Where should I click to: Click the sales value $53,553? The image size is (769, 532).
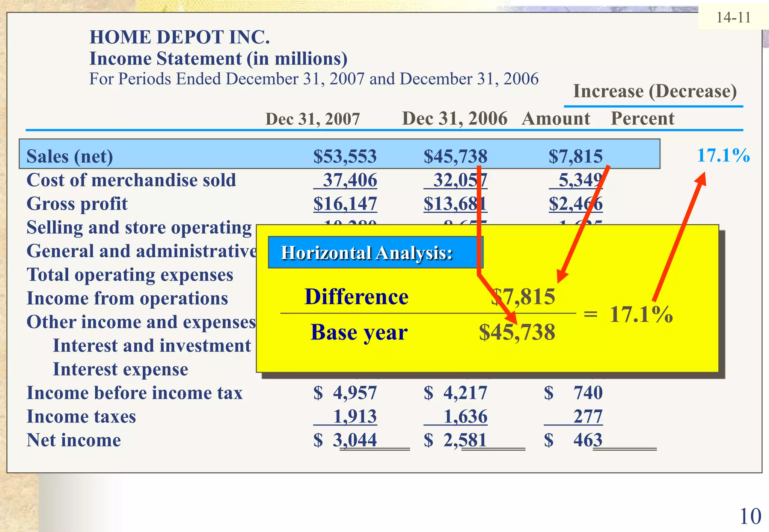click(x=345, y=156)
